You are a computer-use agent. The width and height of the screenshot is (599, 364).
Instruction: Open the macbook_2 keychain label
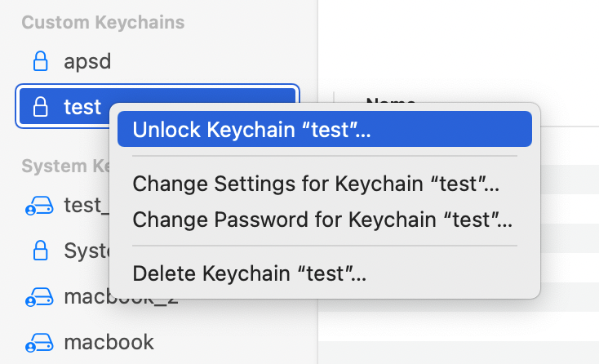pos(86,297)
